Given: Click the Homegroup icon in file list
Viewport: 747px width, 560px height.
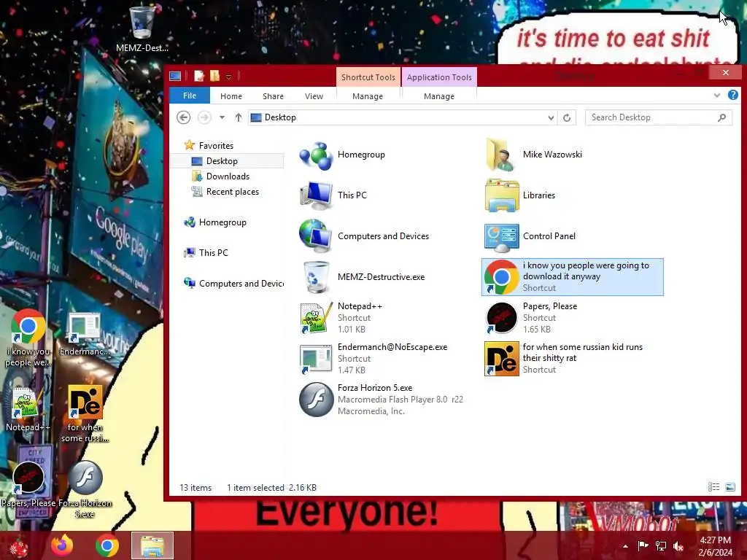Looking at the screenshot, I should click(x=316, y=155).
